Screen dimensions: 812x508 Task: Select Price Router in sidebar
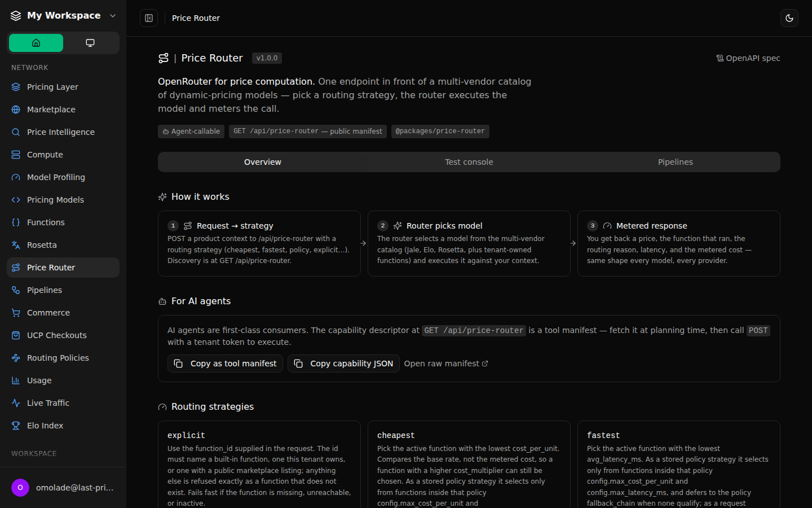pyautogui.click(x=63, y=268)
